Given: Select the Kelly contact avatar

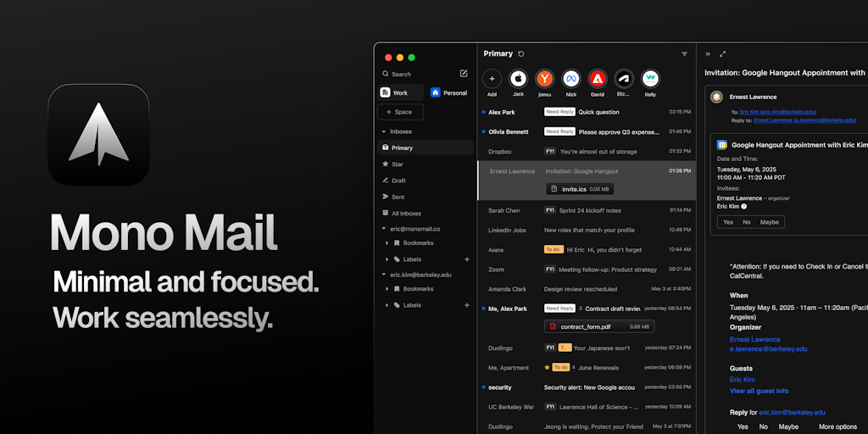Looking at the screenshot, I should (650, 79).
